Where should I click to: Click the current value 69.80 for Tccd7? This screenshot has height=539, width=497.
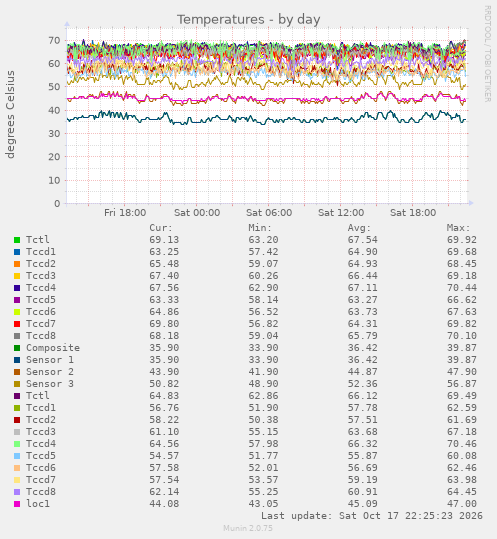(164, 324)
